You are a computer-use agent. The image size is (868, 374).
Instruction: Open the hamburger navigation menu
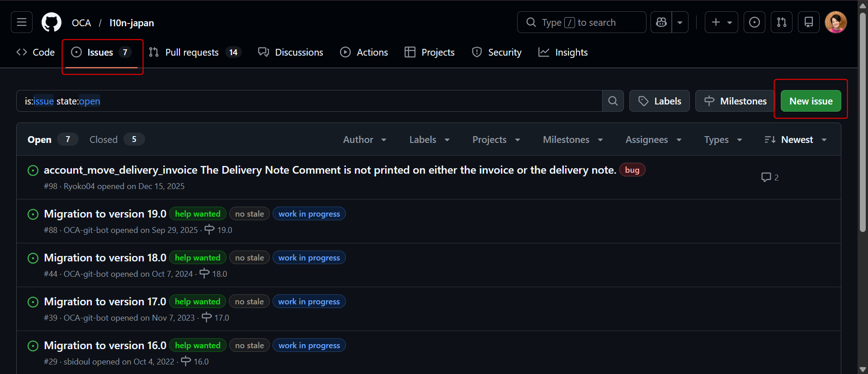(22, 22)
